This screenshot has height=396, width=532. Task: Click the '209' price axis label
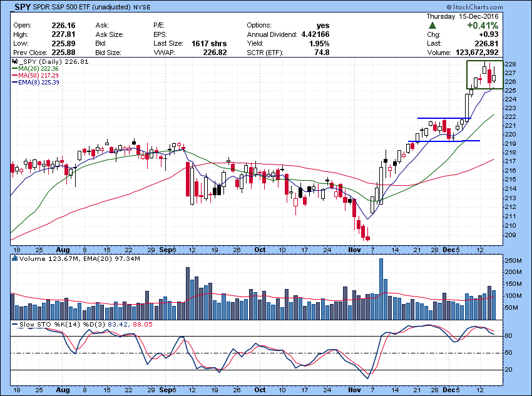pos(510,235)
